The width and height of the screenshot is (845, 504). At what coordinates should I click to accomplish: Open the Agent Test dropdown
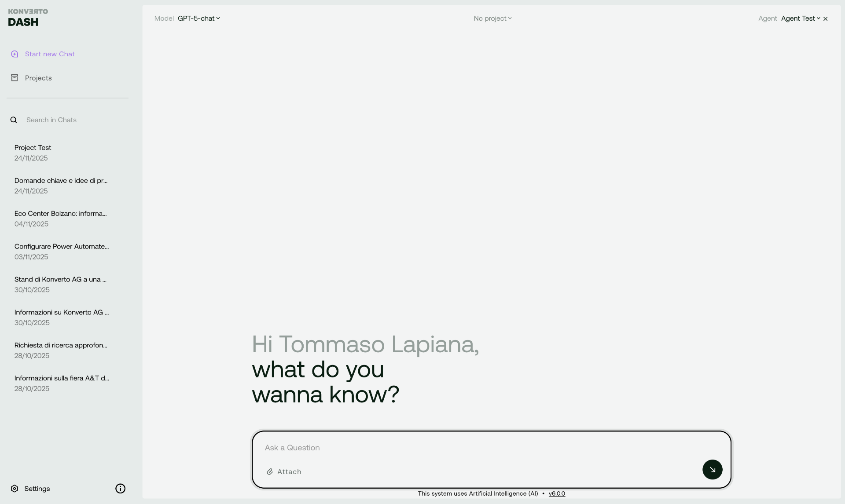(801, 18)
